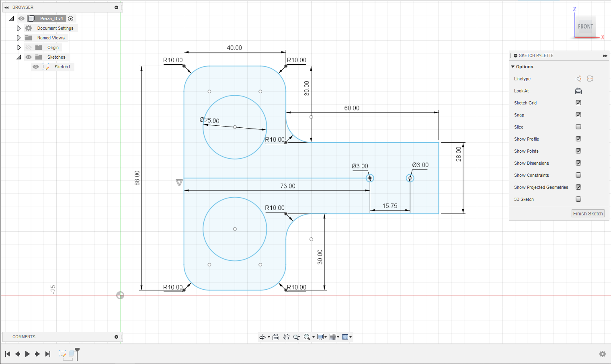Click the minus pin icon on Browser header
This screenshot has width=611, height=364.
(x=116, y=8)
